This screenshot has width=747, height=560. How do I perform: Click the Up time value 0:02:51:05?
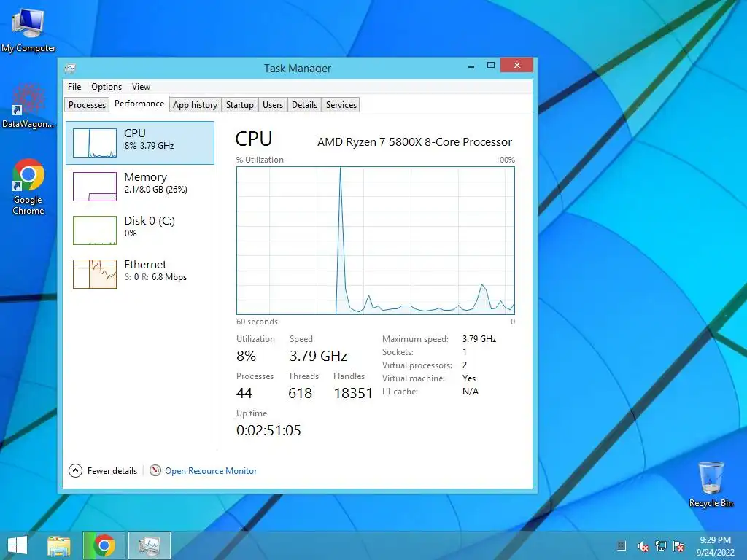click(268, 430)
